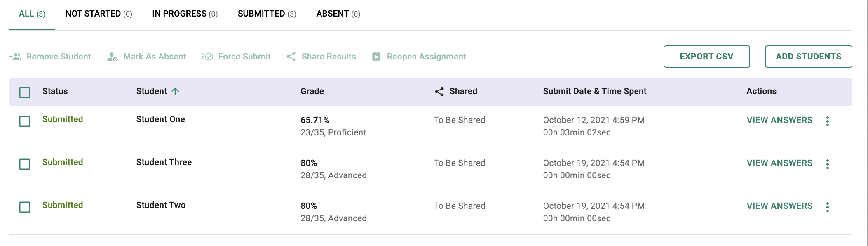Screen dimensions: 868x246
Task: Click the Mark As Absent icon
Action: 112,57
